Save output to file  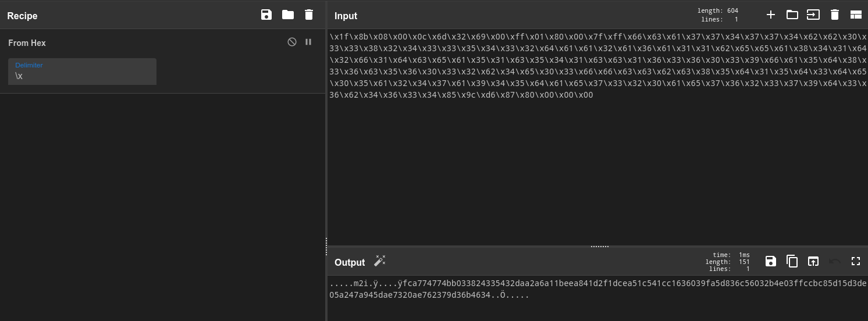[771, 261]
